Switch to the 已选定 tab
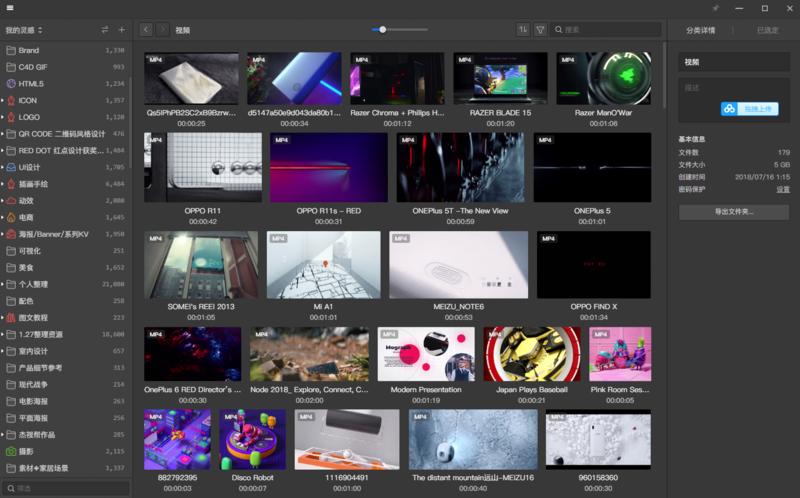The height and width of the screenshot is (498, 800). click(767, 30)
